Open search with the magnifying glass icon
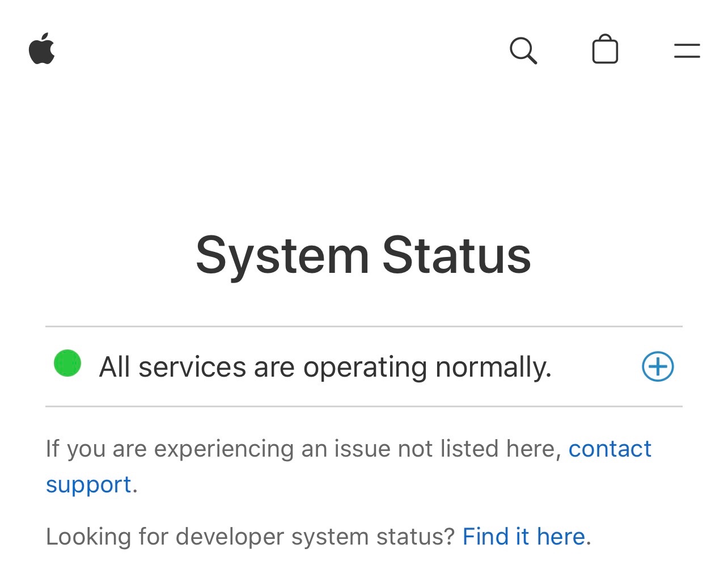 pos(523,50)
